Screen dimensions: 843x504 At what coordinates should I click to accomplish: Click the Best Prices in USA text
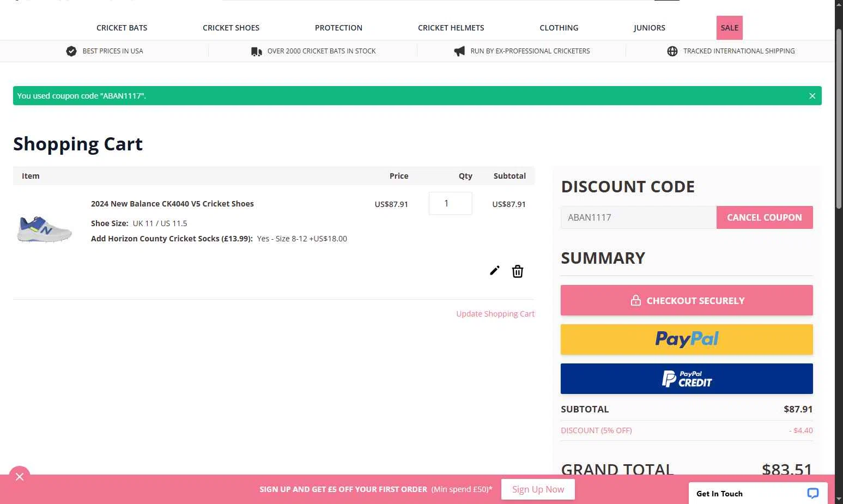pos(113,51)
